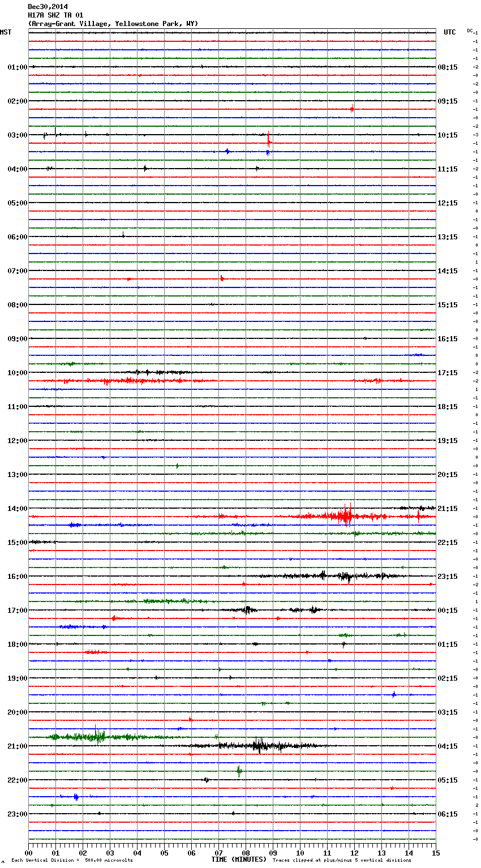This screenshot has height=868, width=481.
Task: Click the 12:15 UTC time label
Action: click(448, 203)
